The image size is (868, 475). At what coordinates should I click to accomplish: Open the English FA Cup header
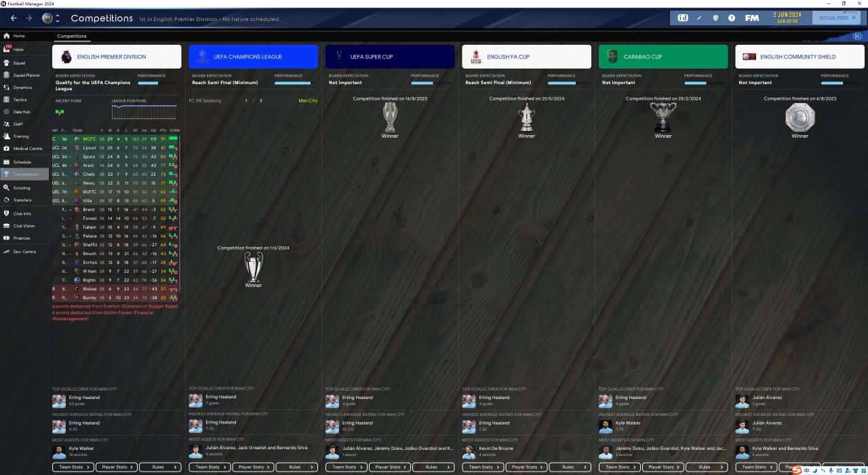526,57
